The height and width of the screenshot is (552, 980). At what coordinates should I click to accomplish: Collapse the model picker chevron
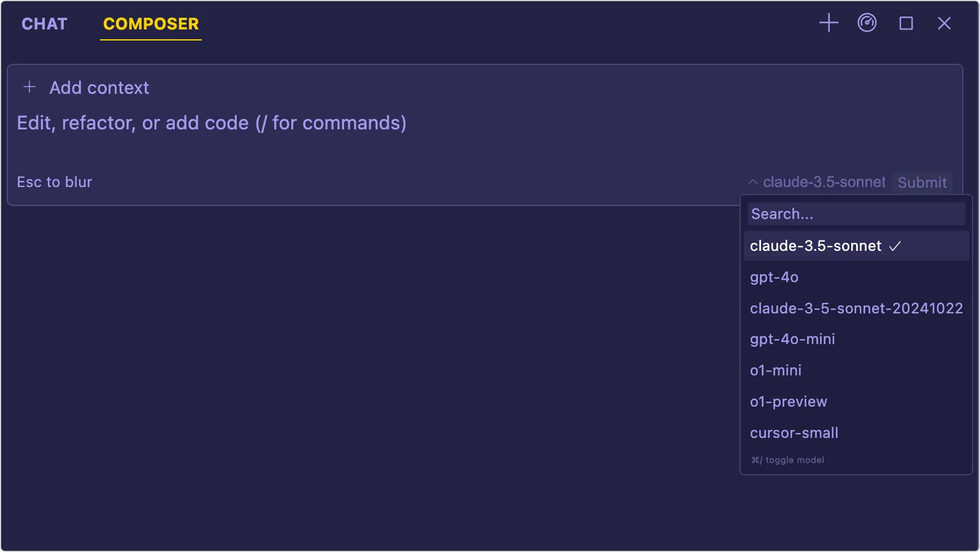[753, 182]
